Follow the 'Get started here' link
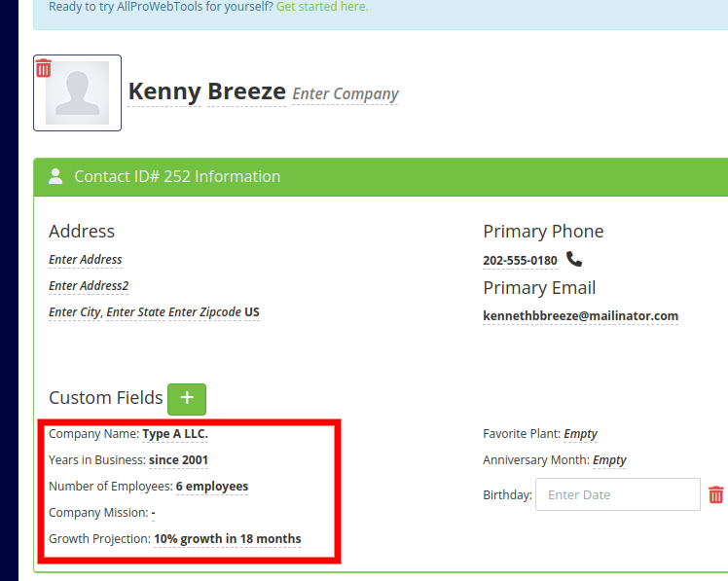The image size is (728, 581). click(x=322, y=7)
